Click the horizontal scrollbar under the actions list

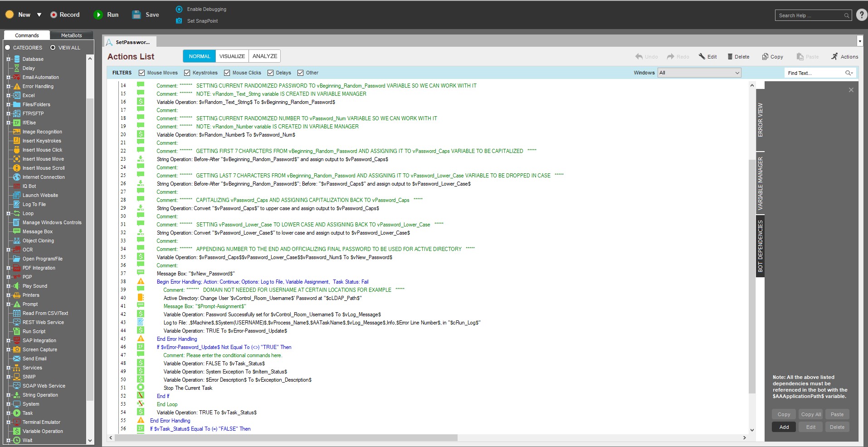[x=286, y=438]
